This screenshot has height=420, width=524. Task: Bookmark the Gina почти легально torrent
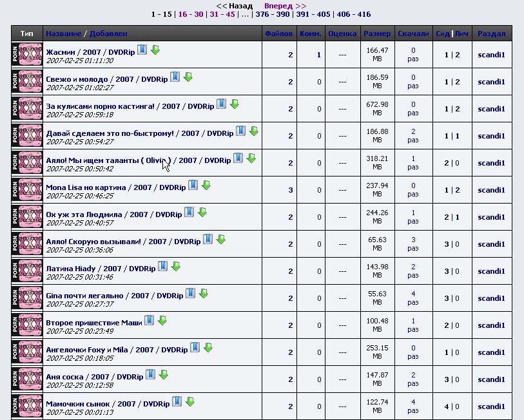191,293
